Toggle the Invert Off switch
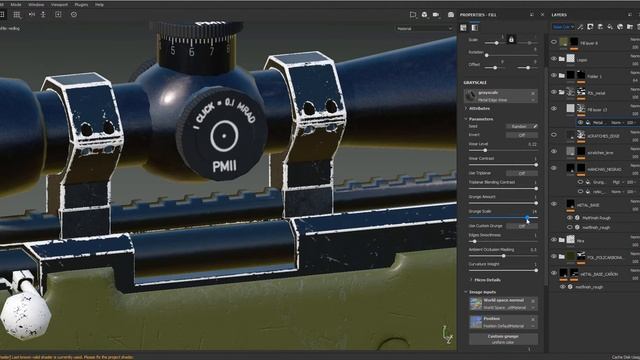 [522, 135]
